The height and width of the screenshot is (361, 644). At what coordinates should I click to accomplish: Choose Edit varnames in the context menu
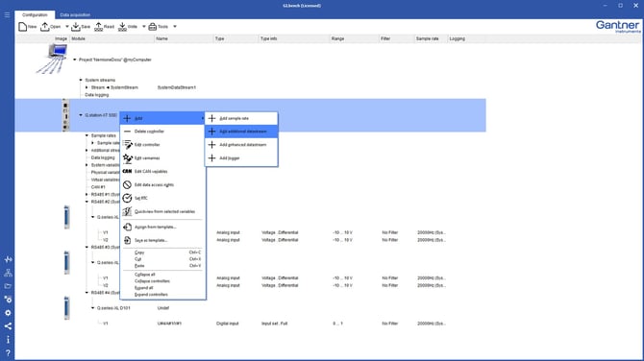[x=162, y=157]
